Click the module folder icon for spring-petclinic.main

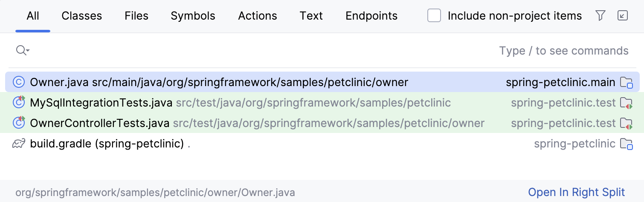[626, 82]
